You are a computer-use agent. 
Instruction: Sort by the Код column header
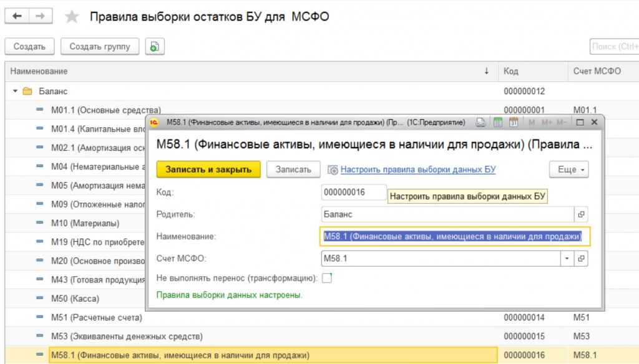tap(533, 71)
